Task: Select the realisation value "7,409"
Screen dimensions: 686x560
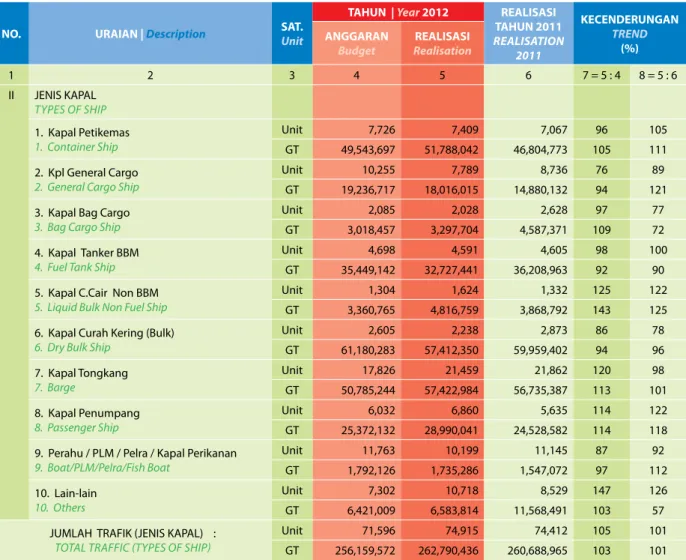Action: (465, 130)
